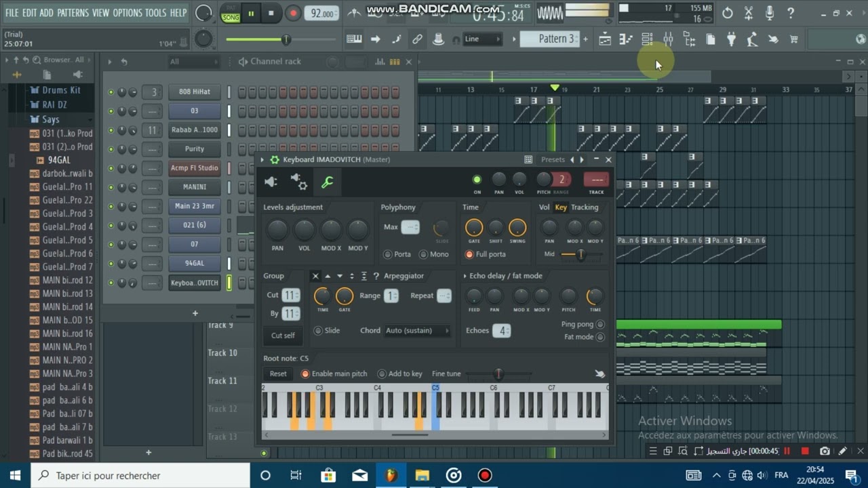Toggle the PAT/SONG mode switch
The width and height of the screenshot is (868, 488).
[x=231, y=13]
